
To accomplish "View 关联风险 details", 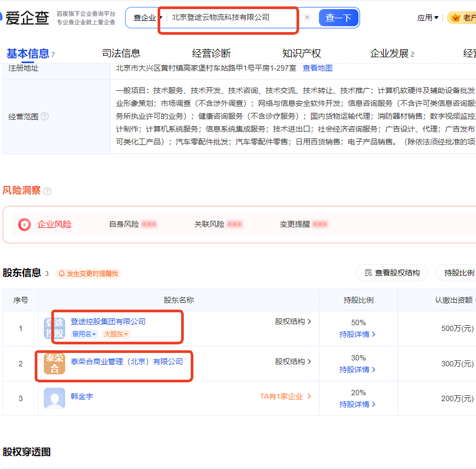I will [x=218, y=224].
